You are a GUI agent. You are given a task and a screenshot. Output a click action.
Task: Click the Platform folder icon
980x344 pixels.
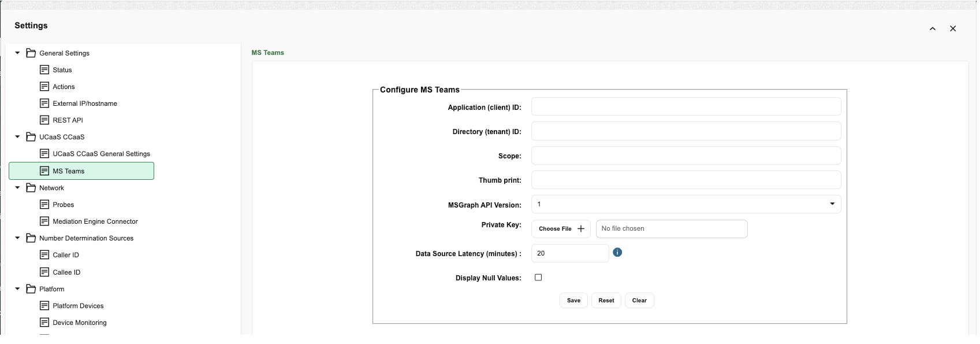coord(31,288)
